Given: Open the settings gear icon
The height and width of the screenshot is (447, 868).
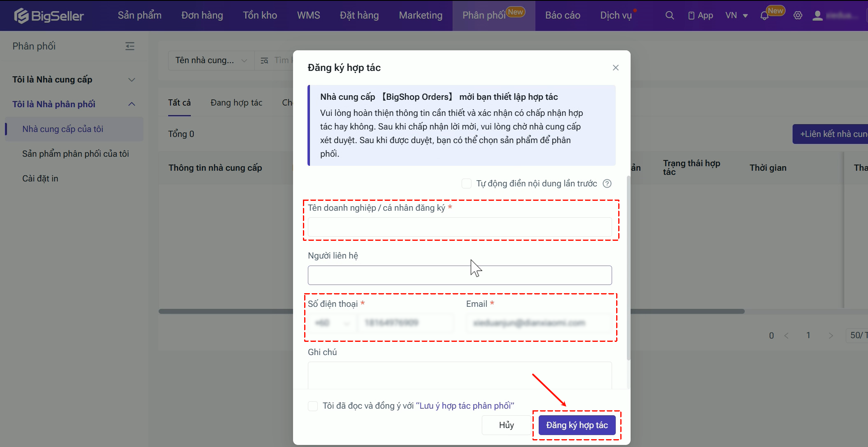Looking at the screenshot, I should coord(798,16).
